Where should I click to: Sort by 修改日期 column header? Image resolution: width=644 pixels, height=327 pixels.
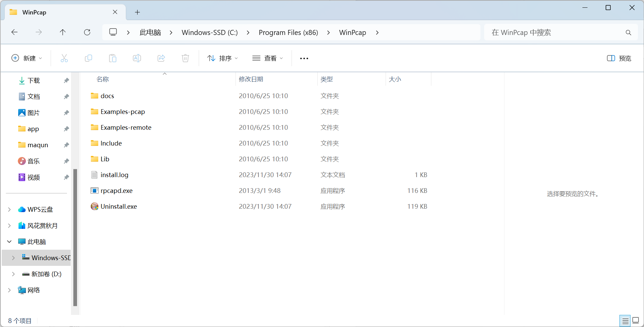pyautogui.click(x=251, y=79)
